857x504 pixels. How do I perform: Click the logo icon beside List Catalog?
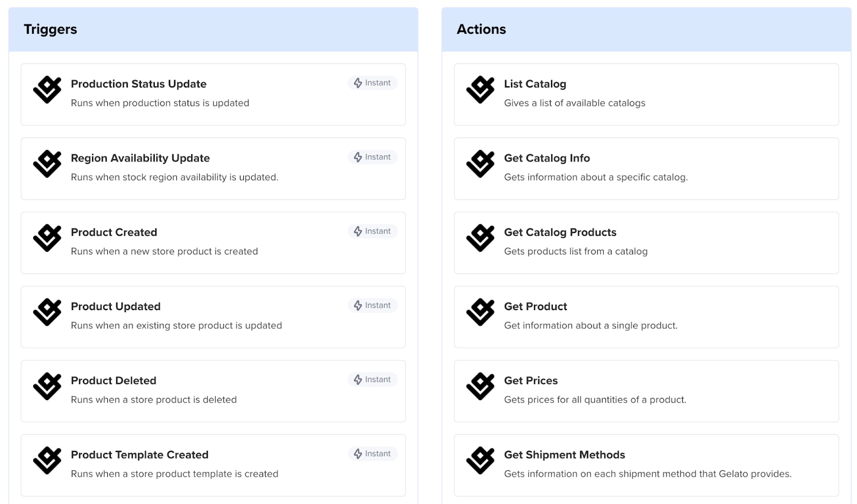coord(480,90)
